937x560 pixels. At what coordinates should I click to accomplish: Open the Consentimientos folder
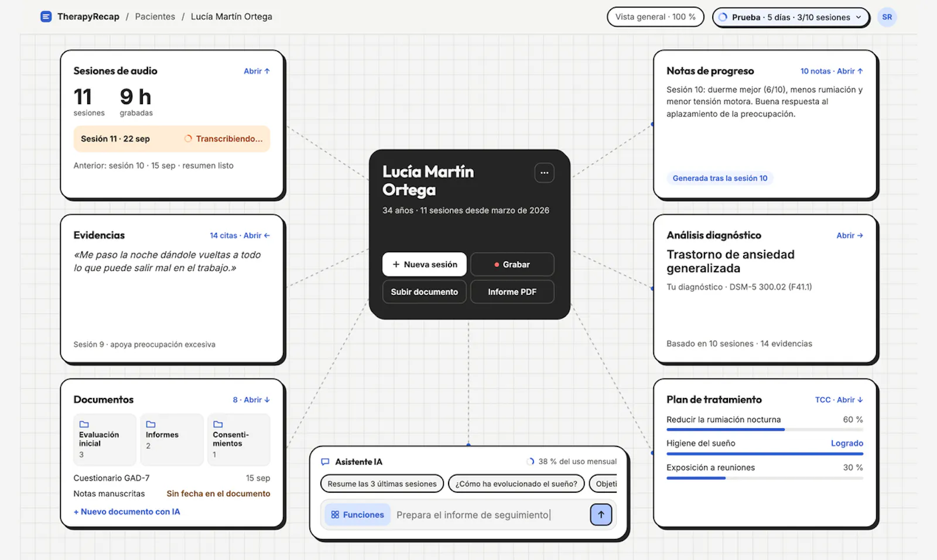coord(239,440)
